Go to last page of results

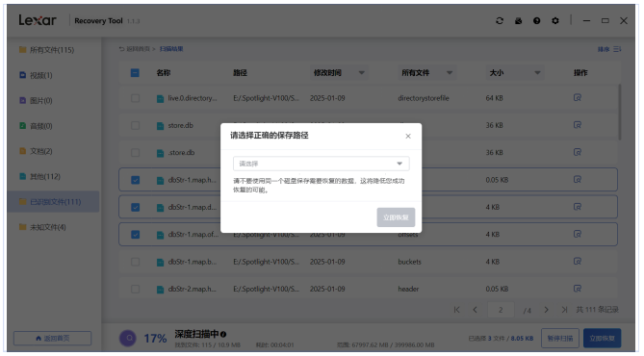(x=565, y=310)
